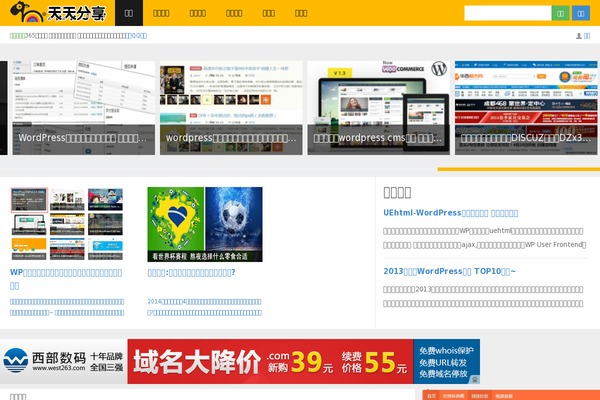Open the article title ending with a question mark
The height and width of the screenshot is (400, 600).
point(191,273)
